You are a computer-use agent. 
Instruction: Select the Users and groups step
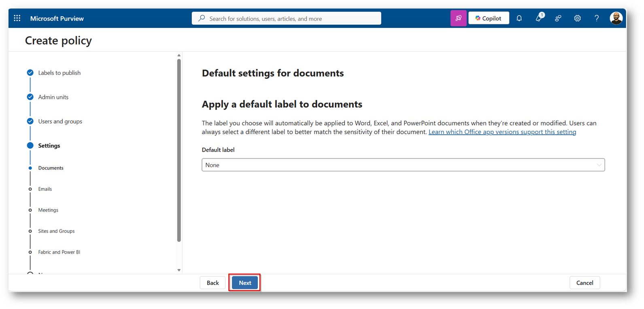(x=60, y=121)
